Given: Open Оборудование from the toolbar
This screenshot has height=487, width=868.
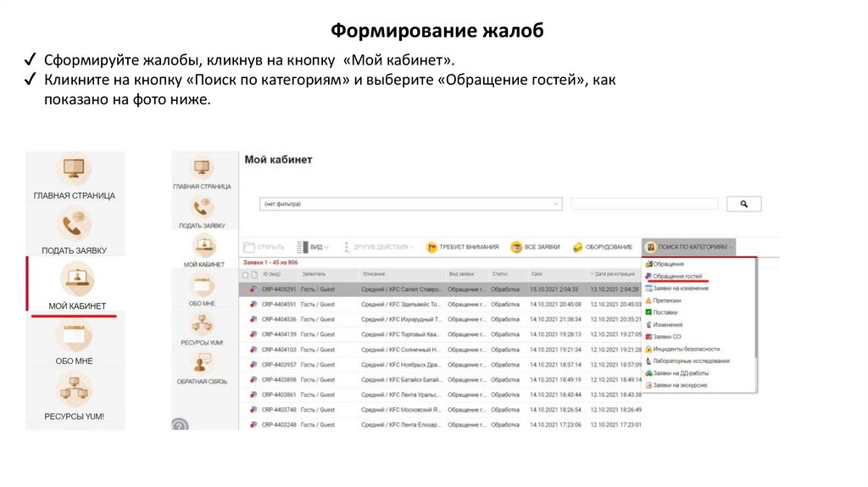Looking at the screenshot, I should (x=603, y=247).
